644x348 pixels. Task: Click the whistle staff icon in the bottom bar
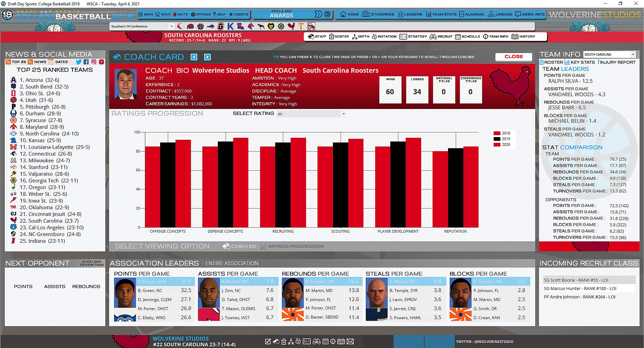[276, 341]
